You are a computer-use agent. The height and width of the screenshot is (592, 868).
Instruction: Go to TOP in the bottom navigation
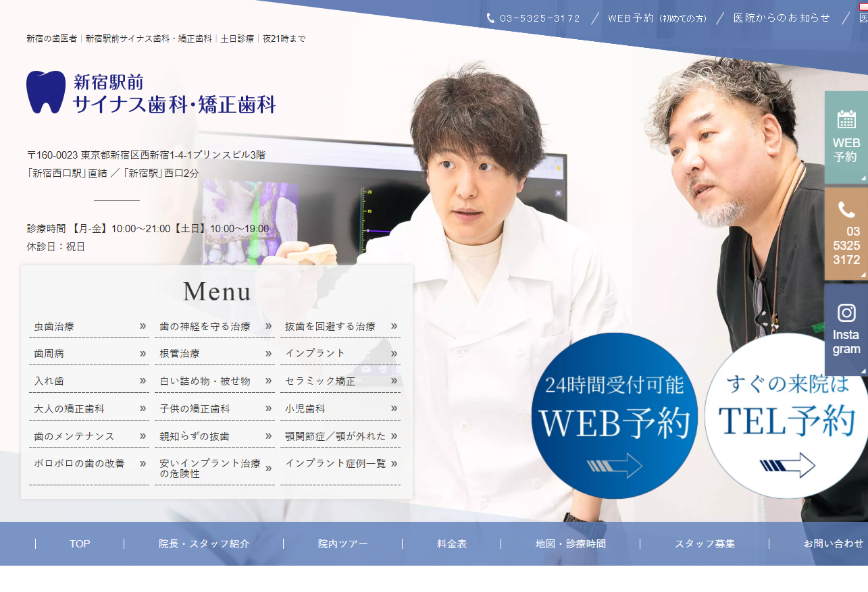(x=80, y=544)
